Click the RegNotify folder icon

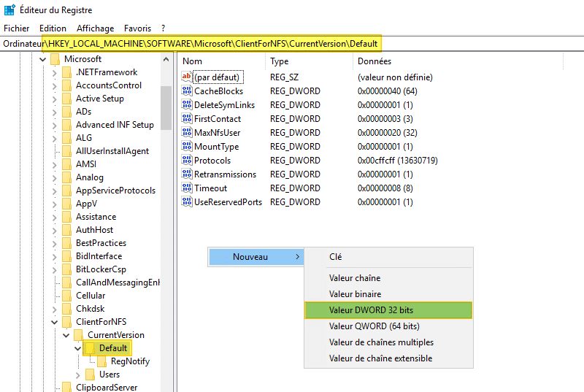[101, 361]
